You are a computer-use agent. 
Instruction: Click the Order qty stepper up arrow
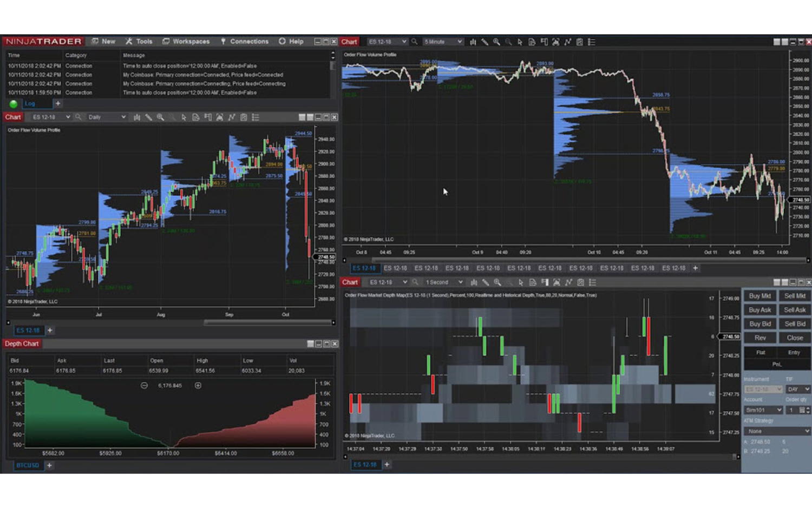(808, 408)
